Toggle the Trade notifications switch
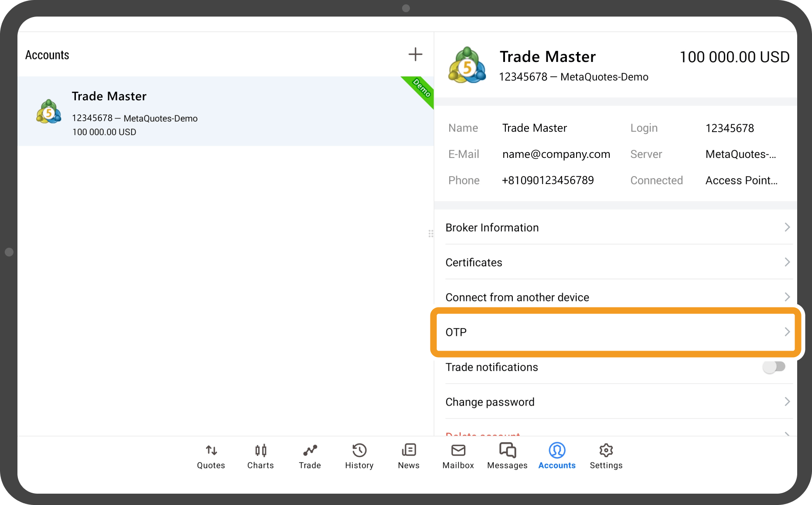 pos(774,367)
